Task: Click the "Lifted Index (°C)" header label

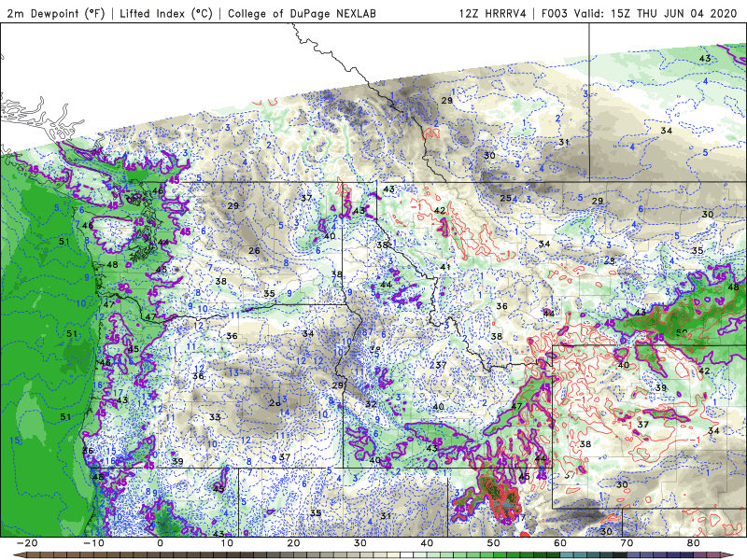Action: pos(166,13)
